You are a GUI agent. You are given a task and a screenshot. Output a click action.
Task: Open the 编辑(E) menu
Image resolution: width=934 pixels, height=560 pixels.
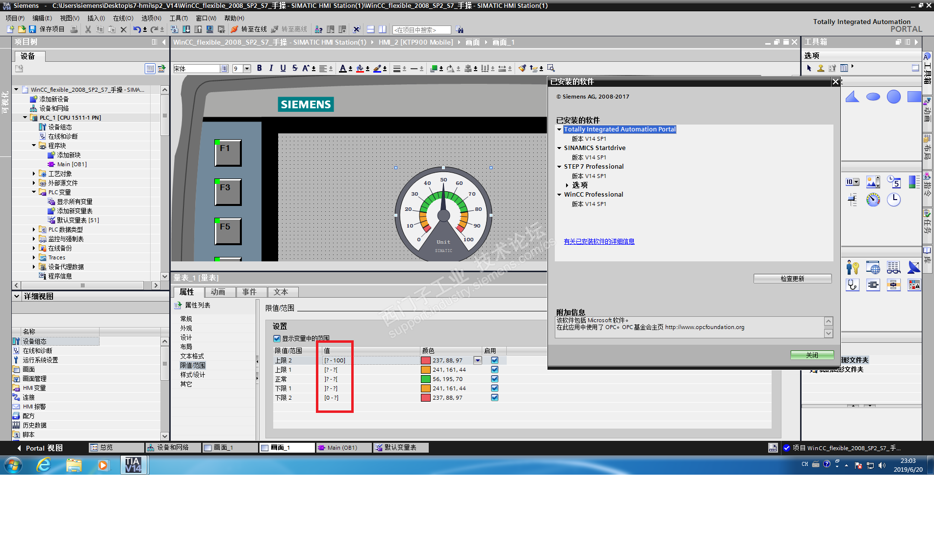42,18
